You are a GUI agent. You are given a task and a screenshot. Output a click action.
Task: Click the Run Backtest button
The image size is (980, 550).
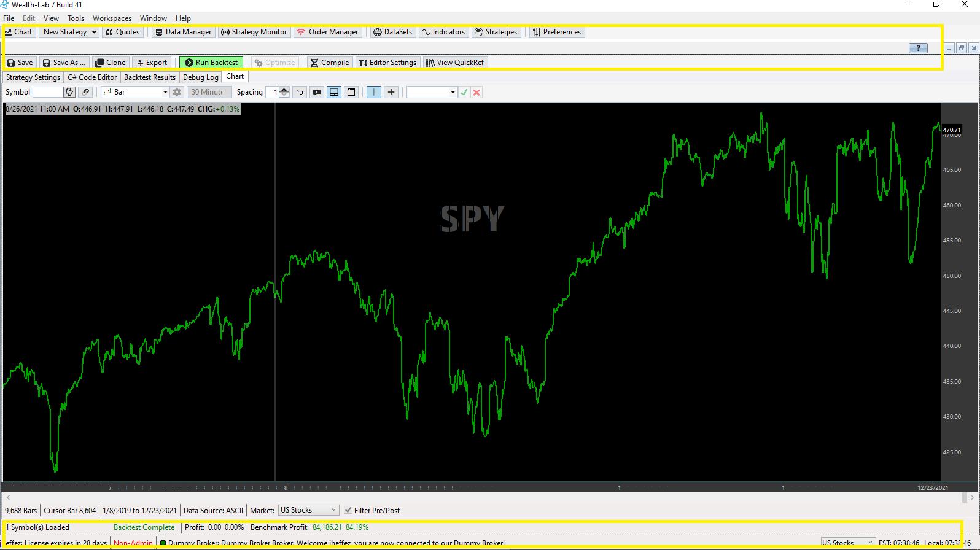point(211,63)
